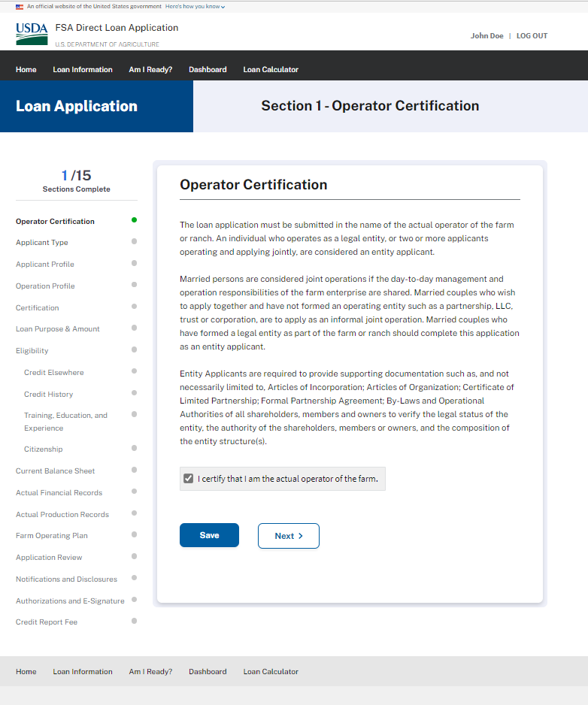Select Certification section in sidebar

coord(38,308)
